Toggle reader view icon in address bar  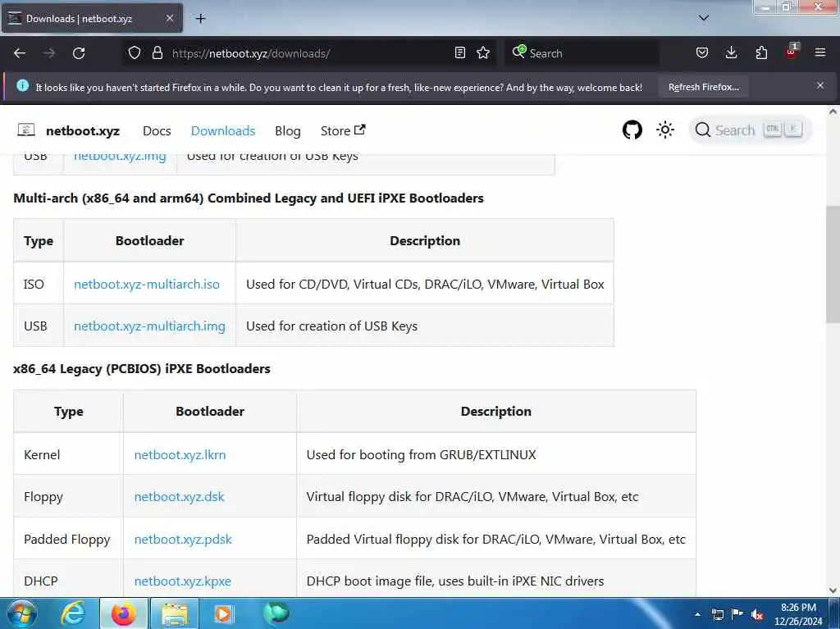click(459, 52)
